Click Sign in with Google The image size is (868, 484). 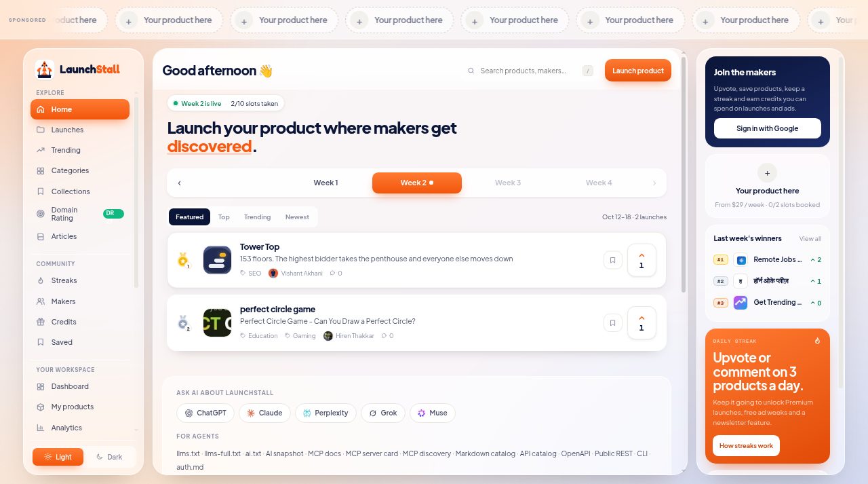[768, 128]
